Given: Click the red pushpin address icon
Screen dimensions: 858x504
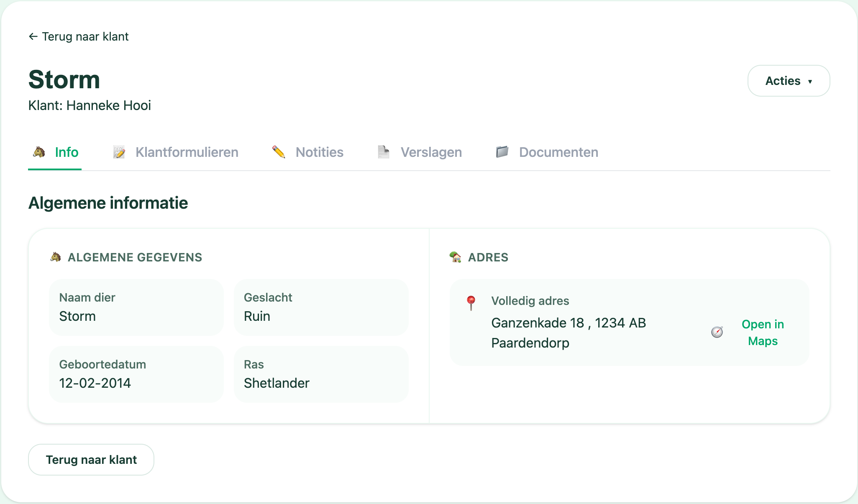Looking at the screenshot, I should [471, 303].
